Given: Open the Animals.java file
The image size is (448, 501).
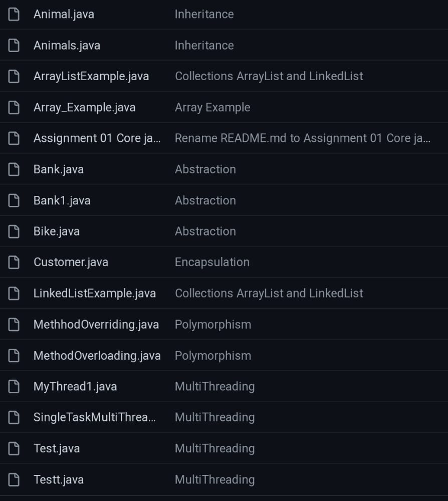Looking at the screenshot, I should pos(67,46).
